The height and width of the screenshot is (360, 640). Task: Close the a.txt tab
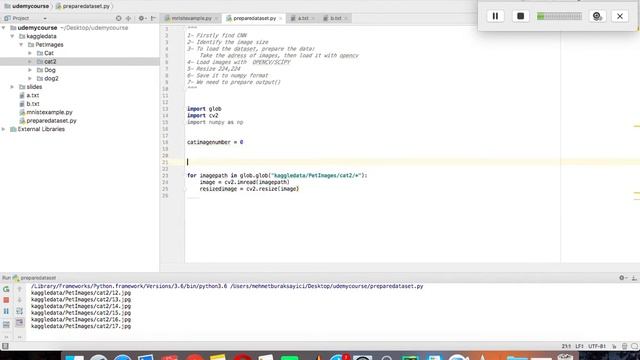[x=313, y=18]
